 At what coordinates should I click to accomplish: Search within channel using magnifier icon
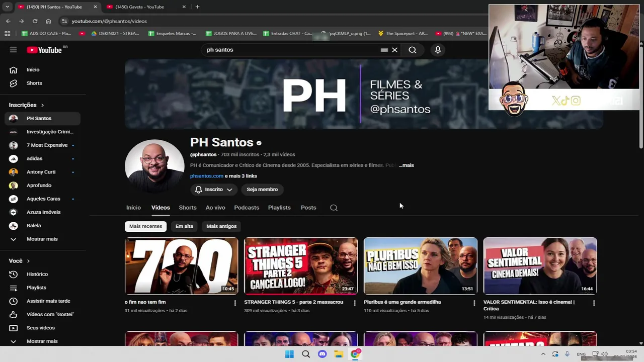click(x=334, y=208)
